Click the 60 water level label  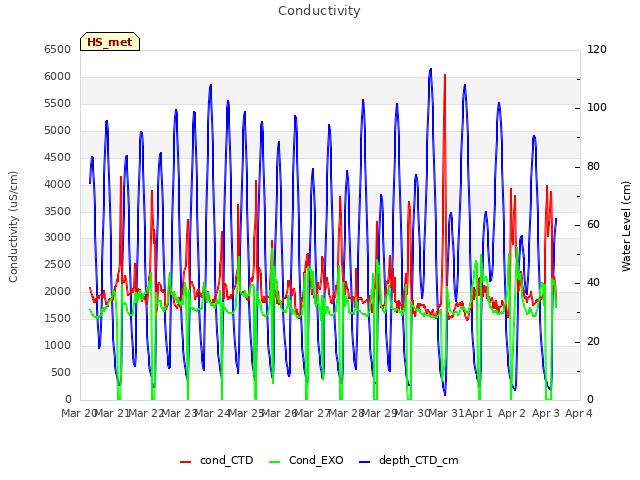coord(593,224)
